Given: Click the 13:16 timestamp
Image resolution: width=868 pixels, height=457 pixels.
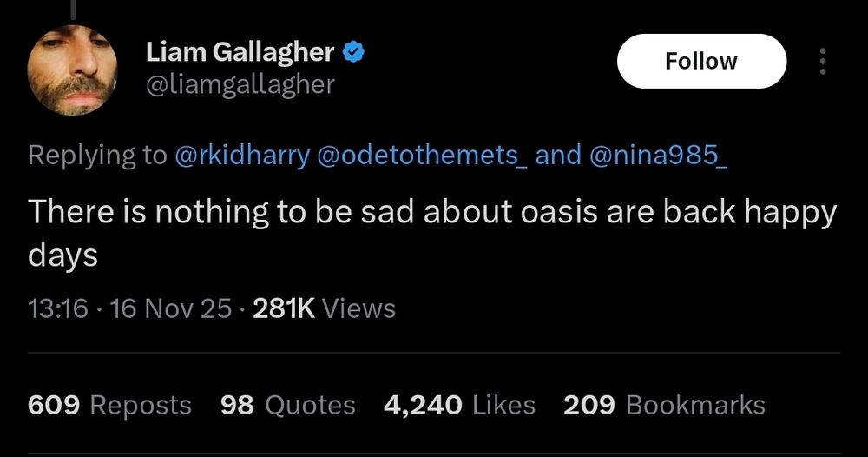Looking at the screenshot, I should [x=57, y=308].
